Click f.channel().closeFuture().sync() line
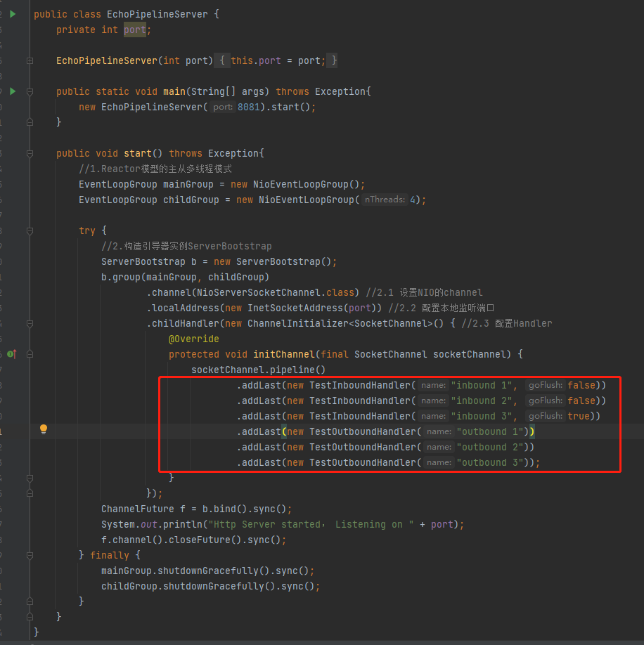Screen dimensions: 644x645 (194, 540)
